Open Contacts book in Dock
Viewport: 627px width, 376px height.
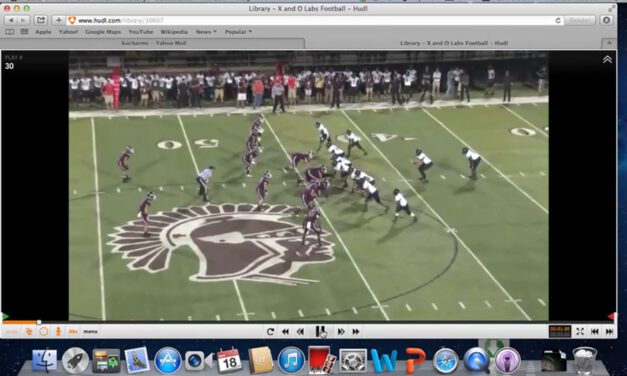click(x=260, y=360)
